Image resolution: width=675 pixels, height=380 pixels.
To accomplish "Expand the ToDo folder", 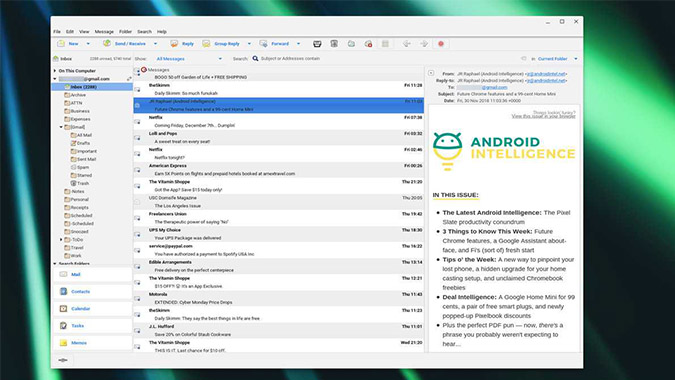I will (61, 240).
